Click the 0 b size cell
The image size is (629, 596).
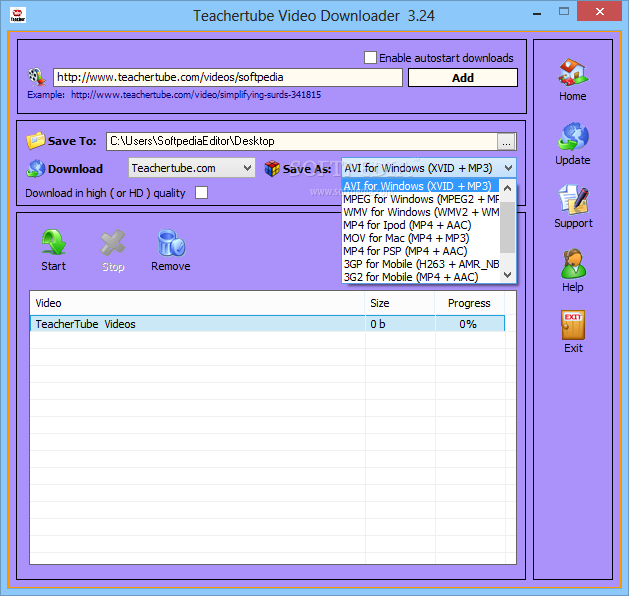[400, 324]
